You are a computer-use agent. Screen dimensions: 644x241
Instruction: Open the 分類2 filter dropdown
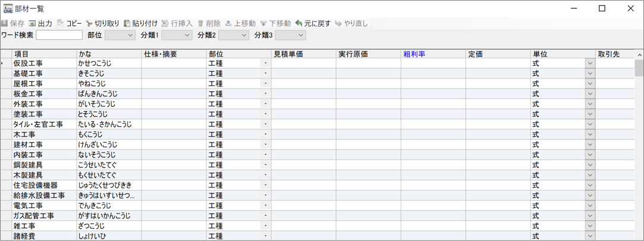point(234,35)
